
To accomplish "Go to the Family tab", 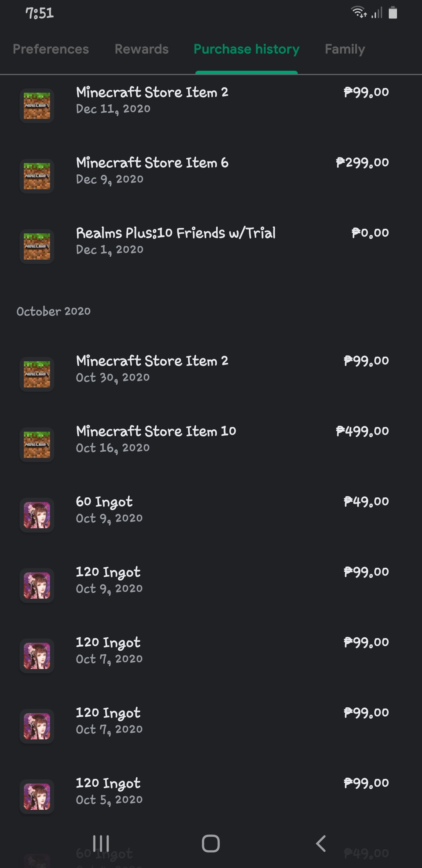I will click(345, 49).
